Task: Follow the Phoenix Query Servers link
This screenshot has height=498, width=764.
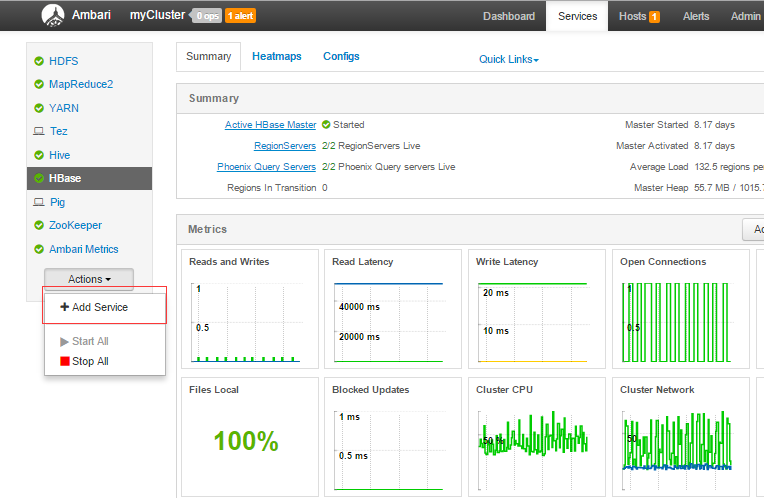Action: [x=267, y=167]
